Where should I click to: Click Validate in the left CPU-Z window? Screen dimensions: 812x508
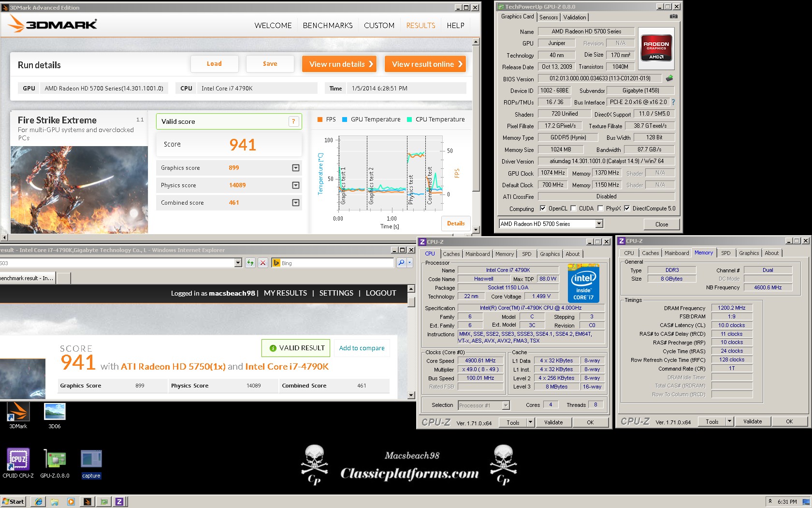click(x=553, y=422)
